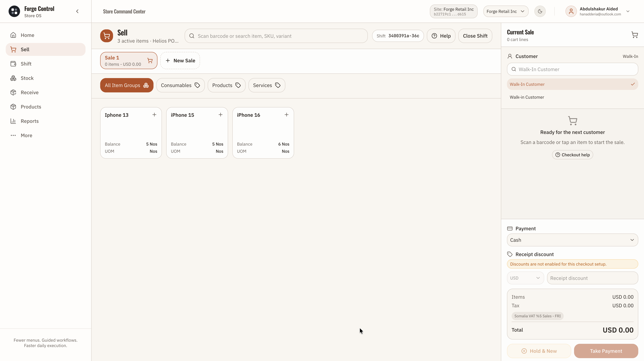Open the Receive section

[x=45, y=92]
